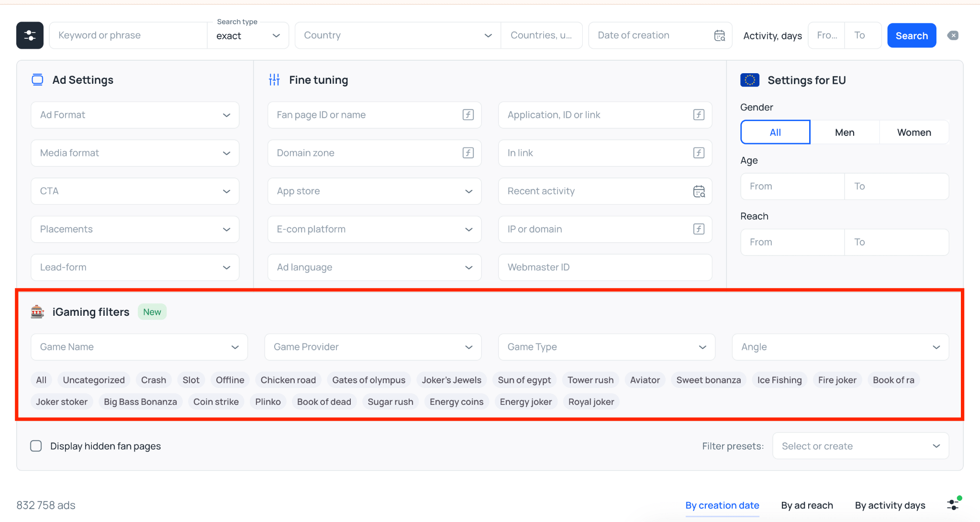Select the Plinko chip

267,402
